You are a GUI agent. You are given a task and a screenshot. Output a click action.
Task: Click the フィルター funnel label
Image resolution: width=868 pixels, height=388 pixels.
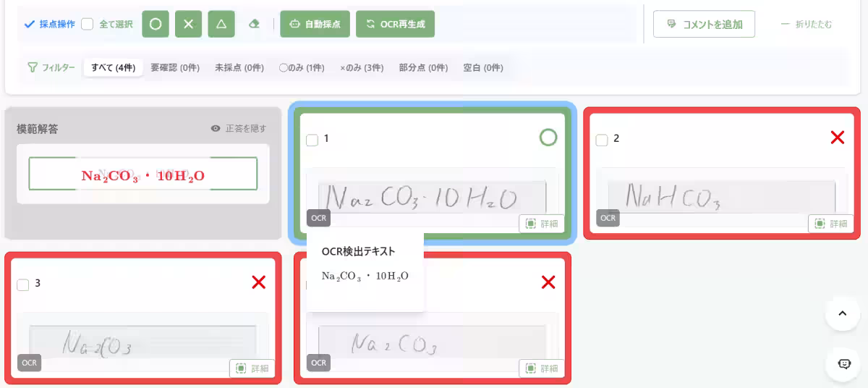coord(51,67)
